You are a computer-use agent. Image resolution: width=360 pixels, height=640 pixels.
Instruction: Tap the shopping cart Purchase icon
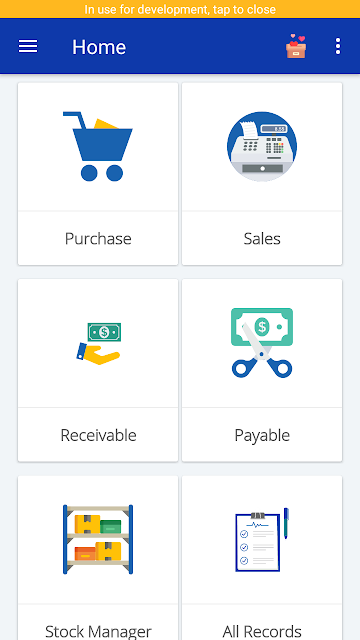coord(98,146)
